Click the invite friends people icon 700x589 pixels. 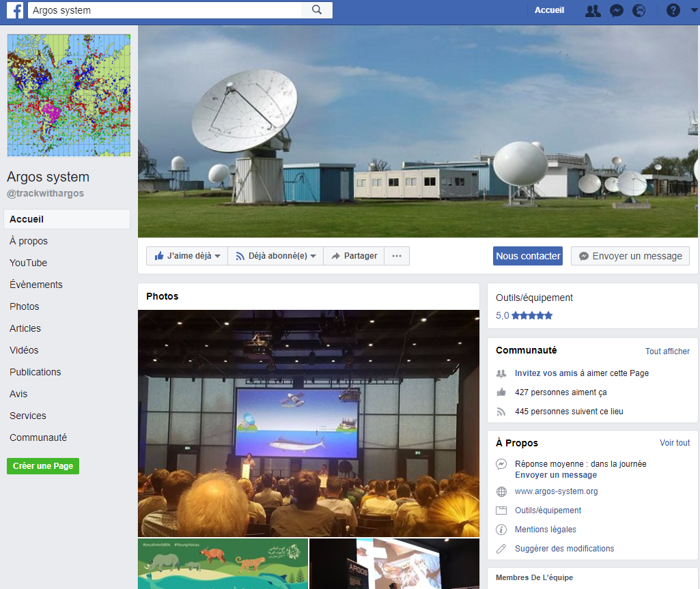coord(501,373)
